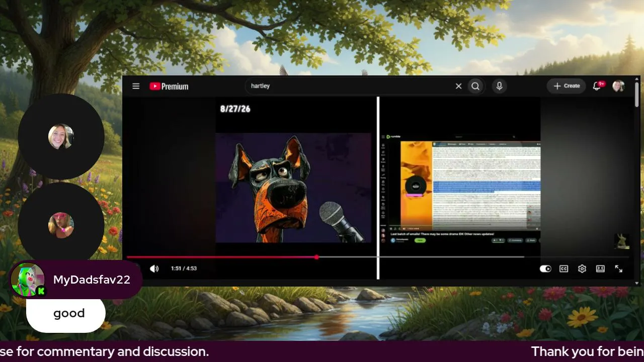Click "commentary and discussion." ticker text
The image size is (644, 362).
pyautogui.click(x=123, y=351)
